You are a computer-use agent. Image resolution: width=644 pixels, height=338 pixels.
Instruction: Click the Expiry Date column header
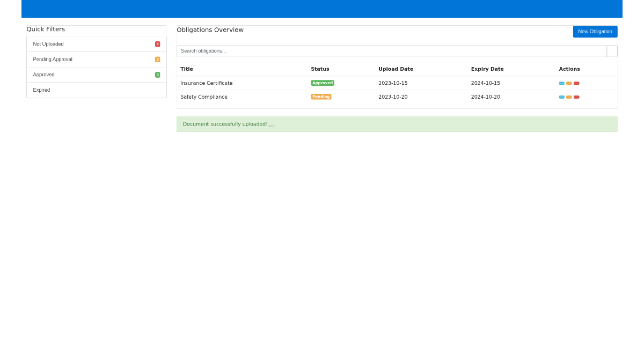pyautogui.click(x=487, y=69)
